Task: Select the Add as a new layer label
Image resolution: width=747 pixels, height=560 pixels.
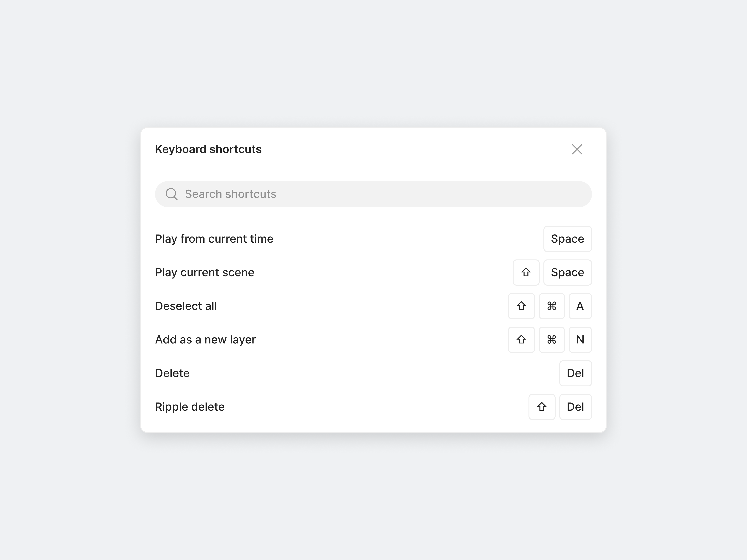Action: tap(205, 340)
